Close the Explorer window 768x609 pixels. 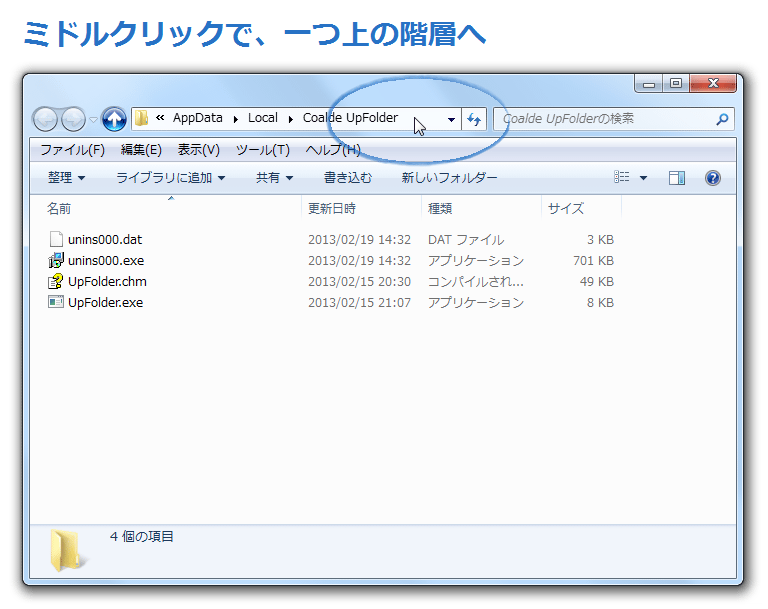point(713,84)
